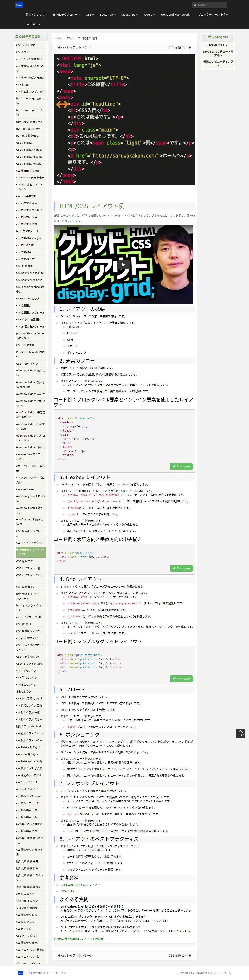
Task: Click the list icon beside CSS関連の質問 heading
Action: tap(16, 37)
